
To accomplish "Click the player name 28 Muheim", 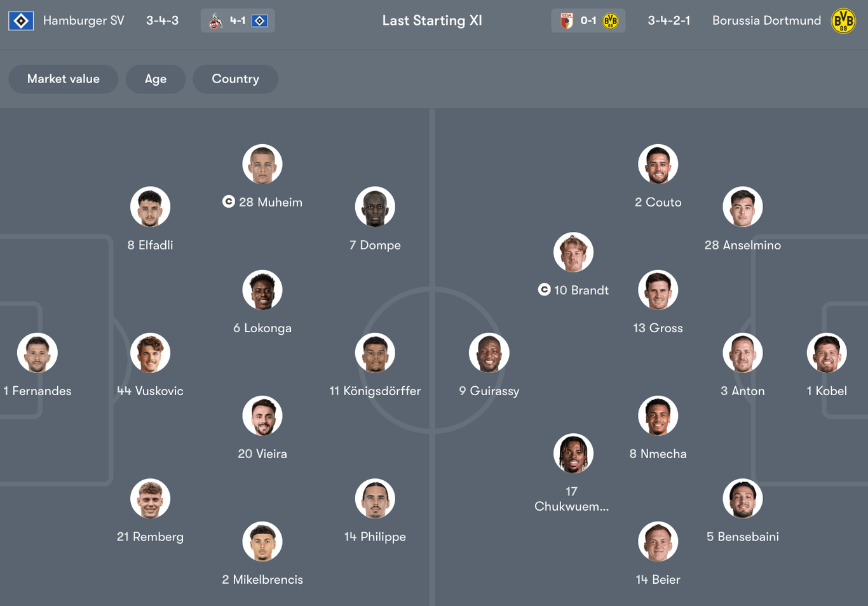I will click(269, 202).
